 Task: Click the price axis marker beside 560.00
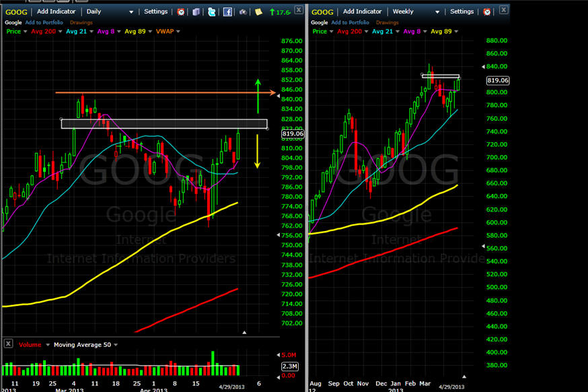(483, 247)
